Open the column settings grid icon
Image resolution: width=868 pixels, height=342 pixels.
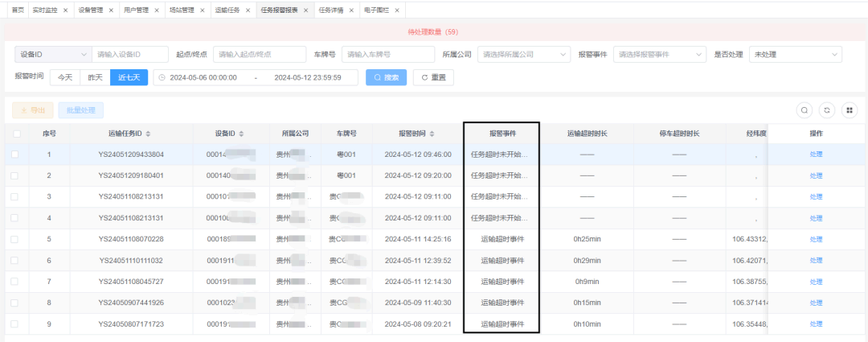click(850, 110)
